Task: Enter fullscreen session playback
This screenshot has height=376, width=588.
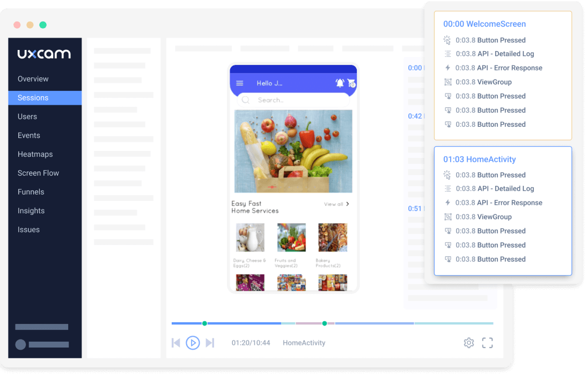Action: coord(487,343)
